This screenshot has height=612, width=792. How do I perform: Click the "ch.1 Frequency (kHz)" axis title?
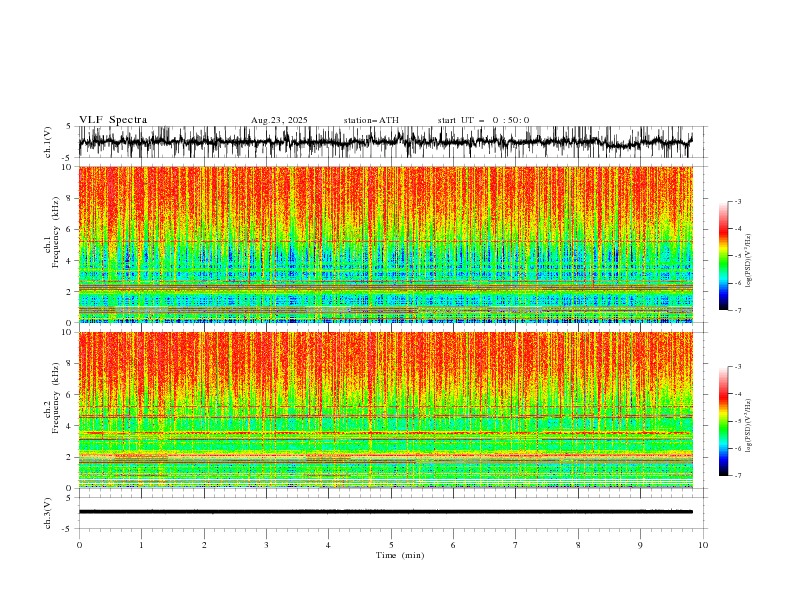[x=52, y=232]
